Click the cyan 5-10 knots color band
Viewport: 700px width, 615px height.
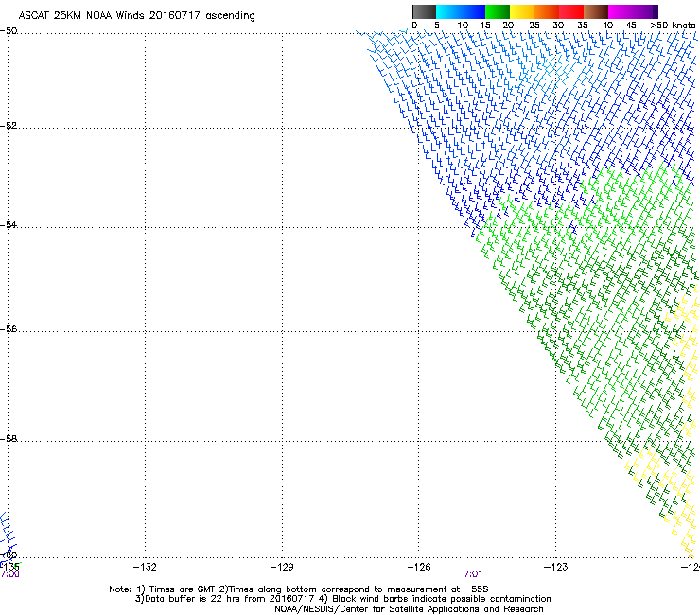click(448, 11)
